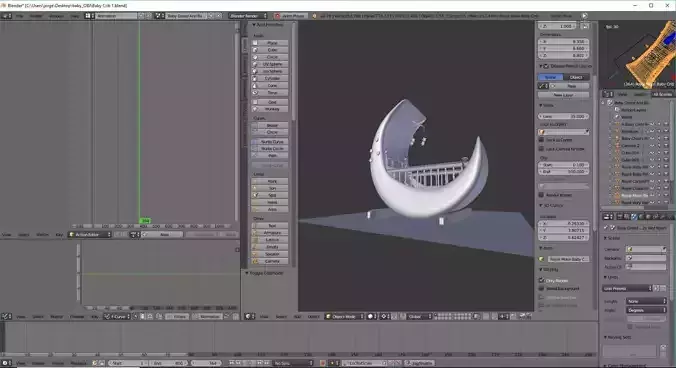676x368 pixels.
Task: Click the F-Curve mode button
Action: click(118, 316)
